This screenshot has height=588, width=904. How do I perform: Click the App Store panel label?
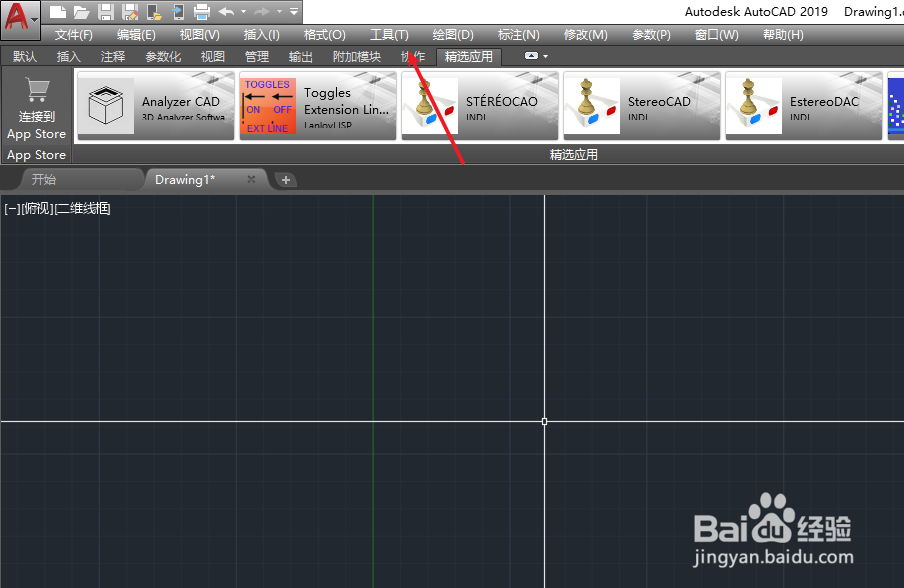(x=36, y=155)
